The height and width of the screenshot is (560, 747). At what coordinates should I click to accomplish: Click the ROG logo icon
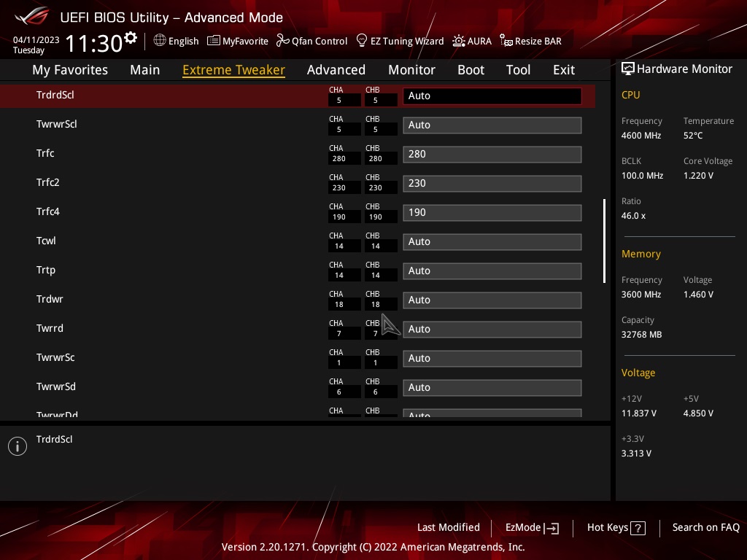32,16
